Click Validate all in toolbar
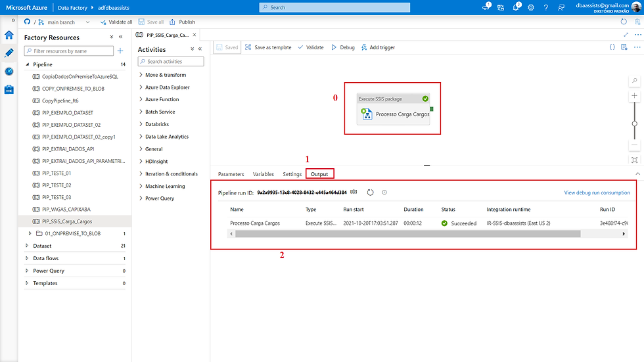This screenshot has height=362, width=644. (x=116, y=22)
